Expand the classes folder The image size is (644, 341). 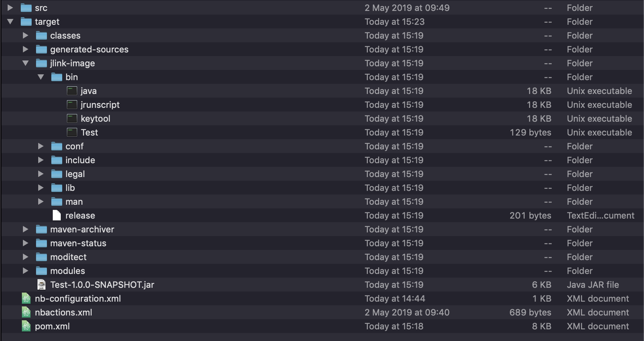point(25,36)
